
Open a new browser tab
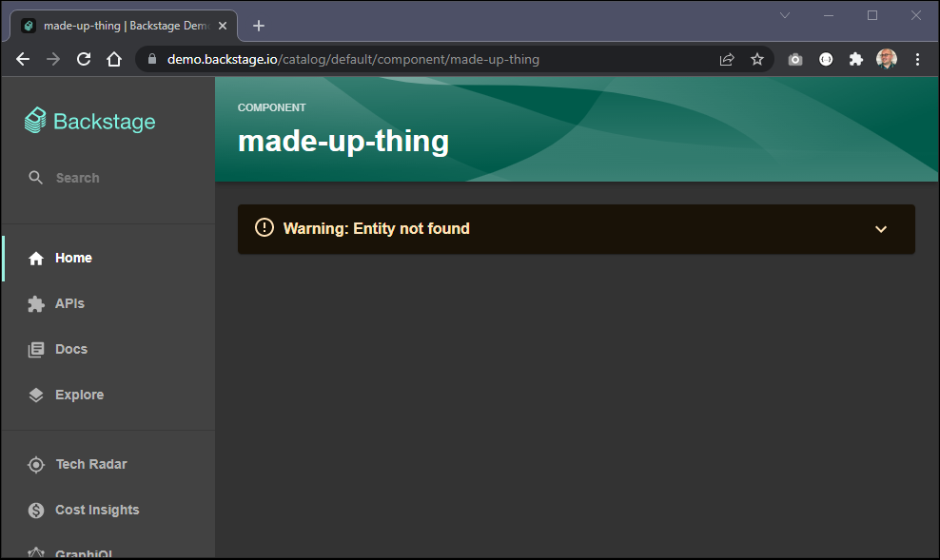[x=259, y=26]
